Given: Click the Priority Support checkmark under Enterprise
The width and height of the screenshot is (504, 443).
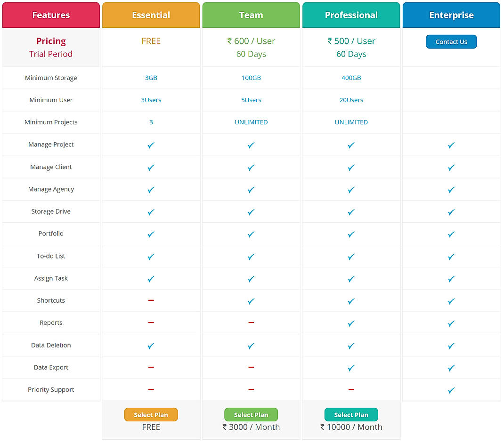Looking at the screenshot, I should (x=451, y=390).
